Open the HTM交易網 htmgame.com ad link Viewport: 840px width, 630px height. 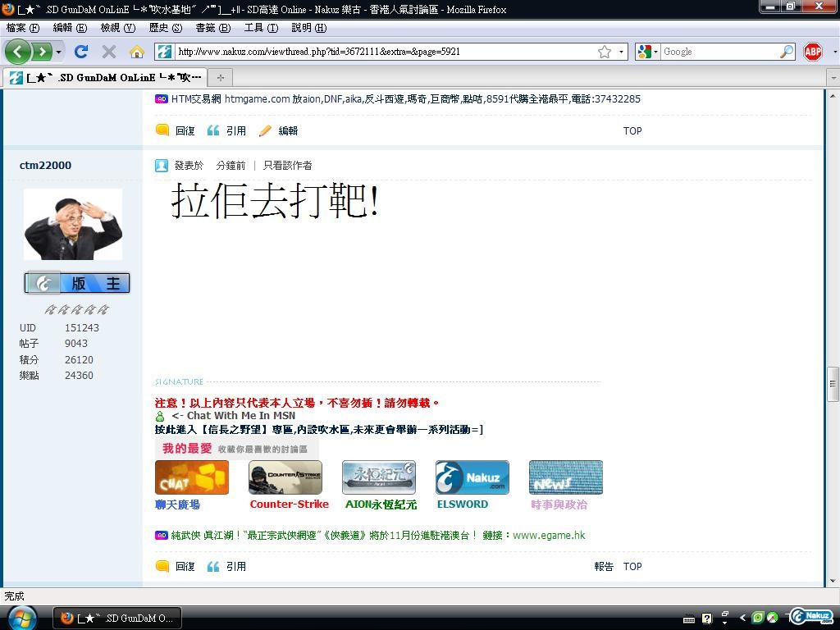pyautogui.click(x=405, y=98)
